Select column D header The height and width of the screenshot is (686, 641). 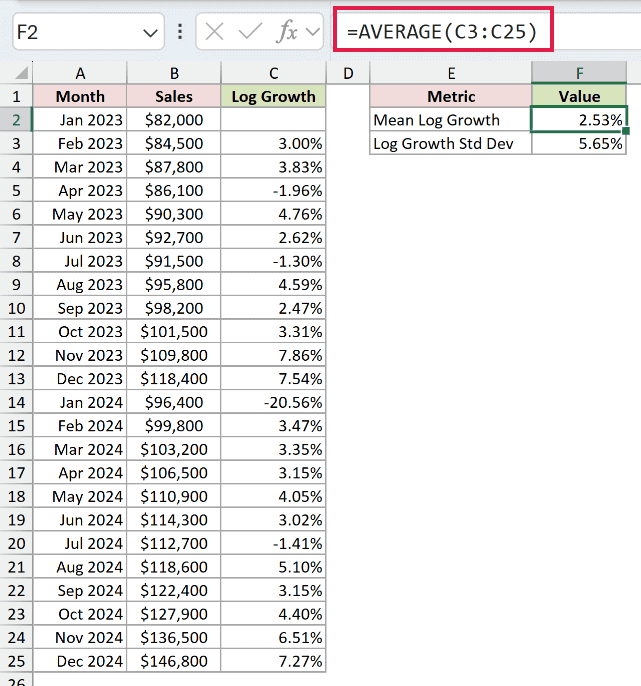pos(348,73)
